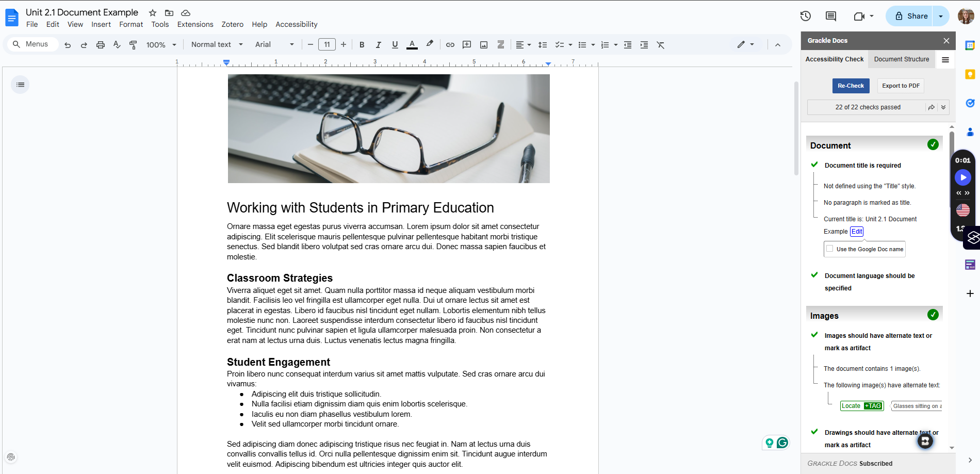This screenshot has height=474, width=980.
Task: Open the Format menu
Action: (131, 24)
